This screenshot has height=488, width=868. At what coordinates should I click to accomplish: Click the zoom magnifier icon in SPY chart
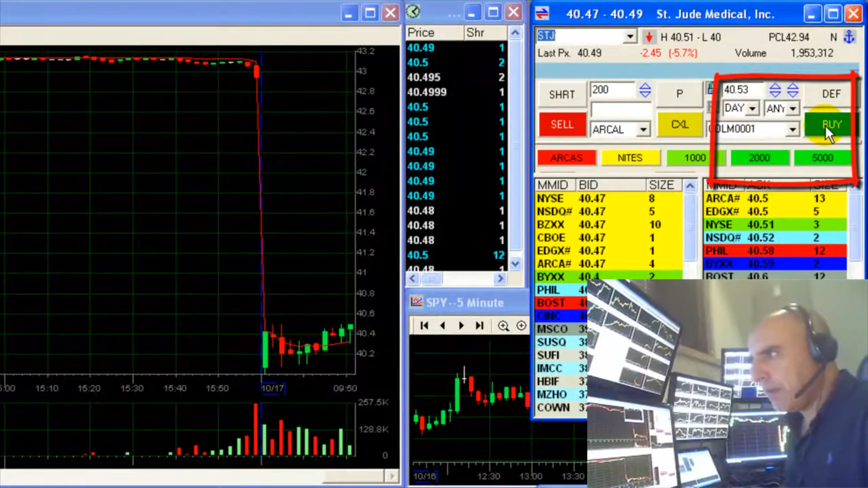[503, 325]
